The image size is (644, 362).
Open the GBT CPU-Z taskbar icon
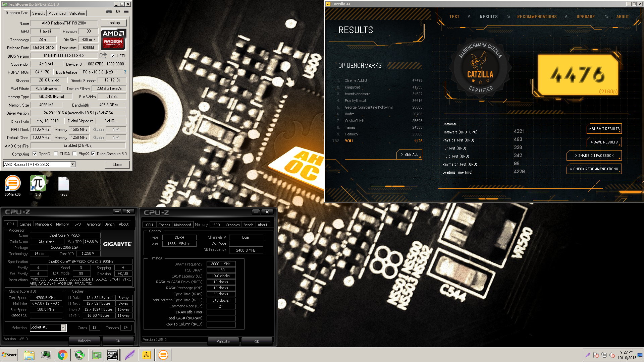click(x=112, y=355)
